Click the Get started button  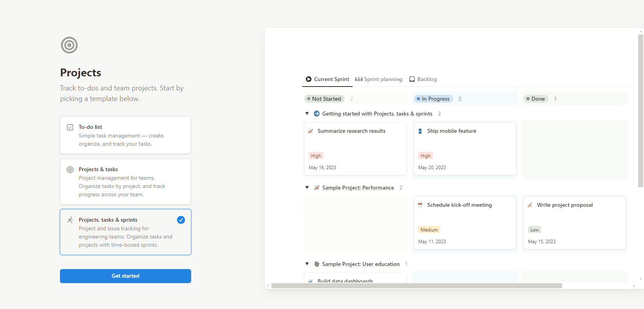pos(125,276)
